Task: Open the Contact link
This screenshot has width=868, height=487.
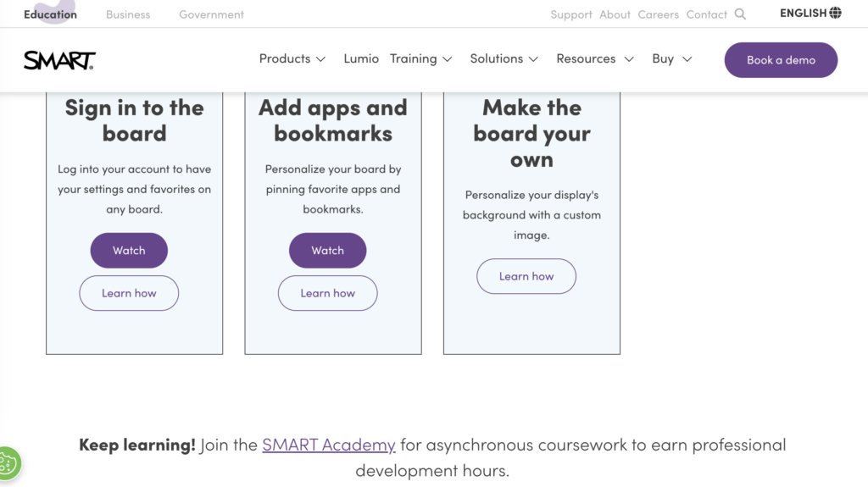Action: coord(707,14)
